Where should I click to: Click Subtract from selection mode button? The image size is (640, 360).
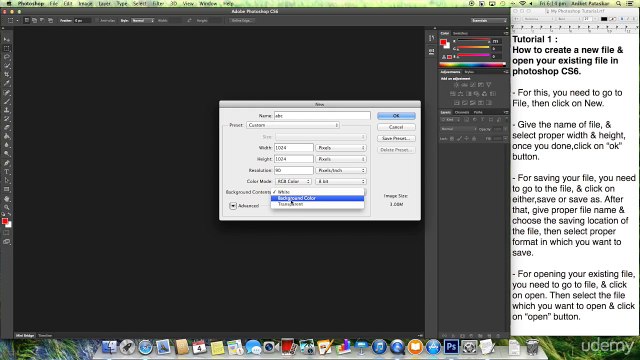42,20
